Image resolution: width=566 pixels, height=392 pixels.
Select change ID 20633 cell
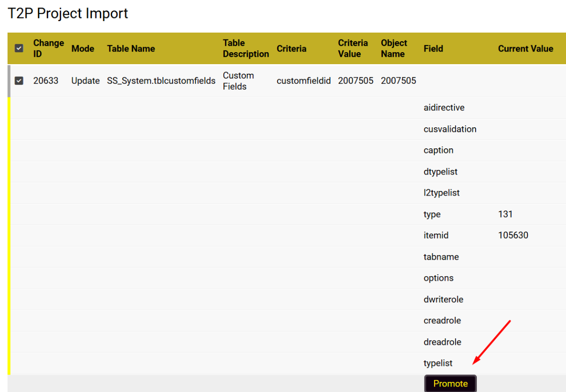[x=46, y=80]
